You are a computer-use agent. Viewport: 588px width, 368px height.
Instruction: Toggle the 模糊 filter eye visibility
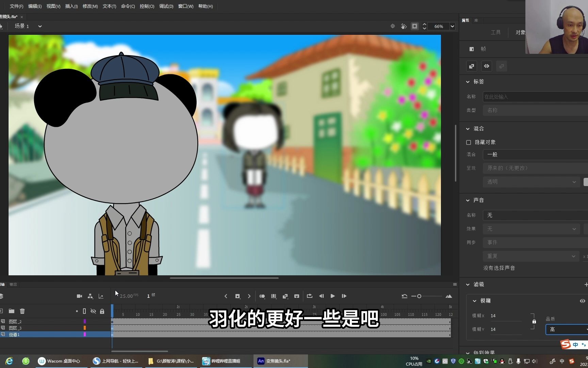click(583, 301)
